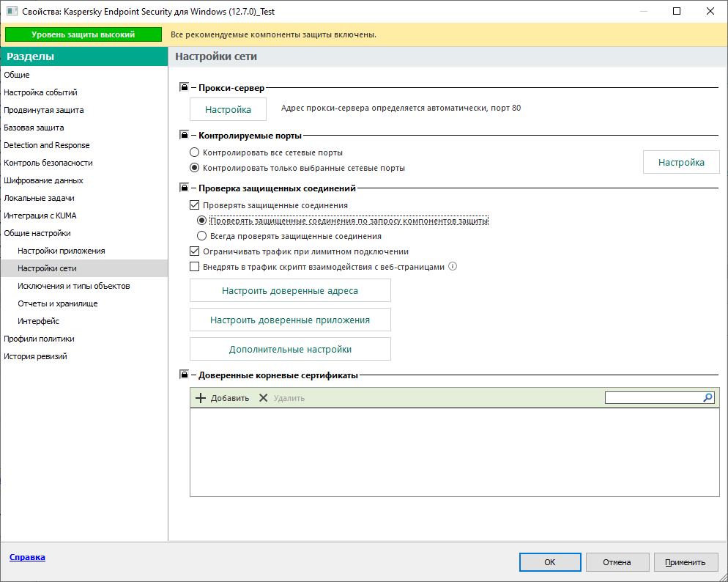Toggle lock for Проверка защищенных соединений
The height and width of the screenshot is (582, 728).
184,188
